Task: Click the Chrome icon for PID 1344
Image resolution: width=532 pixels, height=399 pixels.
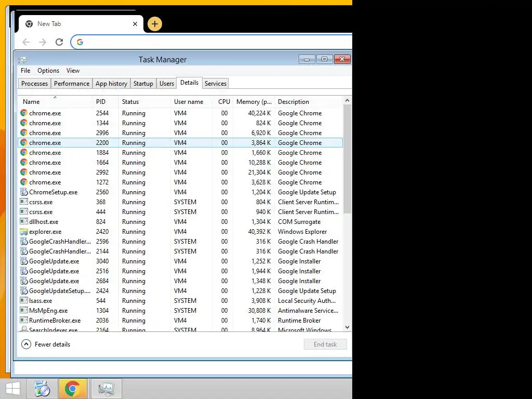Action: (x=24, y=123)
